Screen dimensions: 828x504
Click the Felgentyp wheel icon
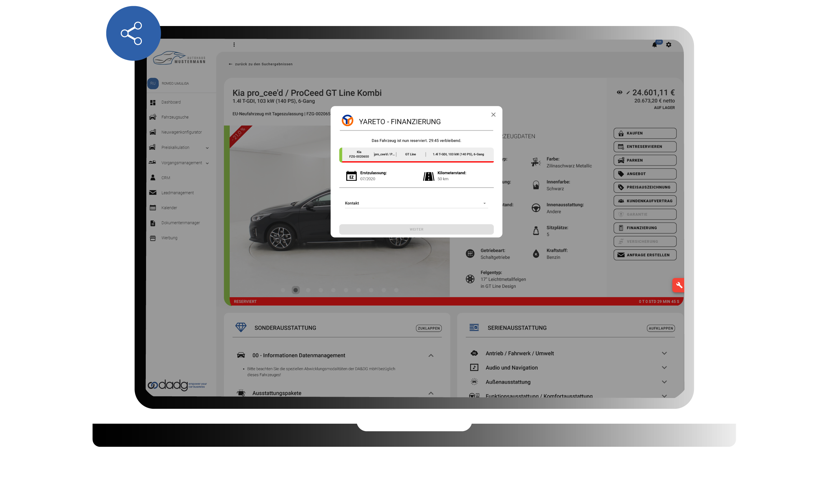[x=470, y=279]
